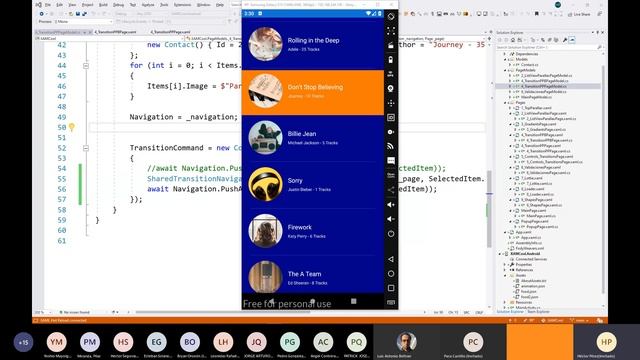640x360 pixels.
Task: Collapse the PageModels folder in Solution Explorer
Action: coord(505,70)
